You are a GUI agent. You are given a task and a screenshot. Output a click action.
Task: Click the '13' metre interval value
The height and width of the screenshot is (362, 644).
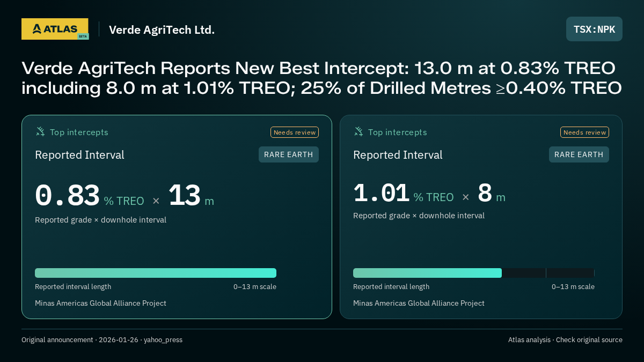pyautogui.click(x=184, y=196)
